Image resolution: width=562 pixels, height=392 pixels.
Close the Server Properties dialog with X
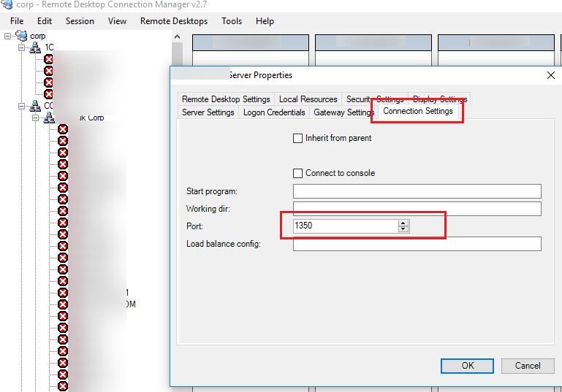coord(551,75)
